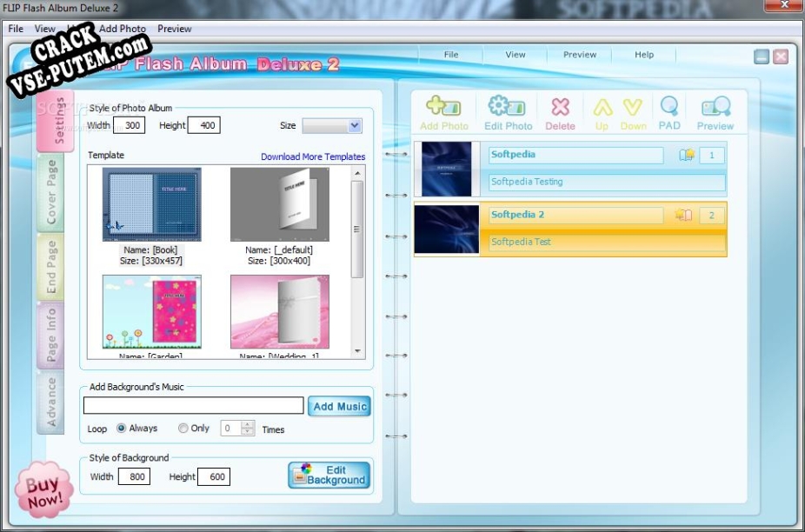Click the Add Music button
The height and width of the screenshot is (532, 805).
coord(340,407)
